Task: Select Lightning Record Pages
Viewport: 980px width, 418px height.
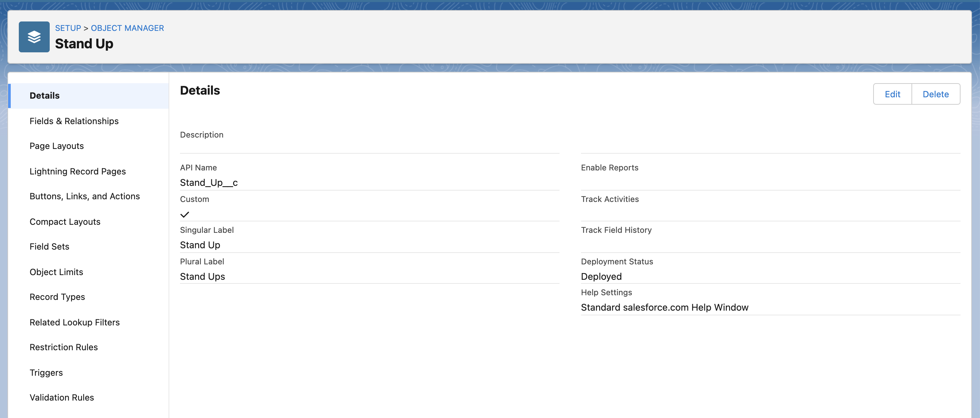Action: pyautogui.click(x=78, y=171)
